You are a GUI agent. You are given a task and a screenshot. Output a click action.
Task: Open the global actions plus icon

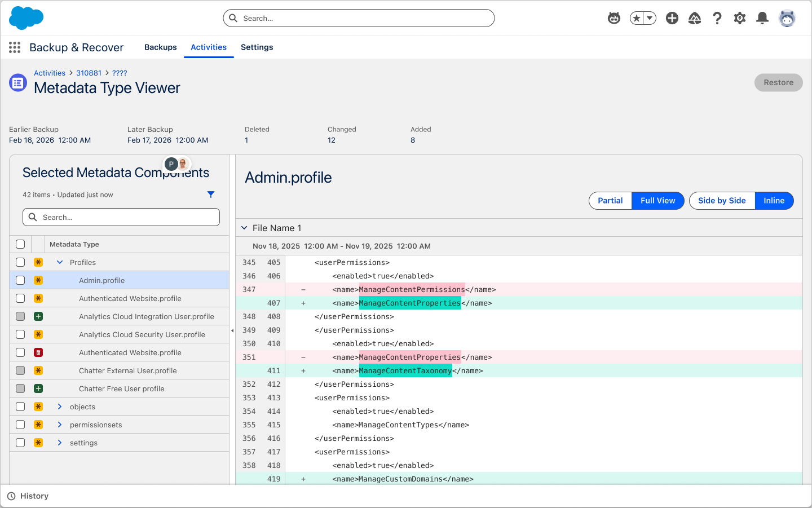click(672, 18)
